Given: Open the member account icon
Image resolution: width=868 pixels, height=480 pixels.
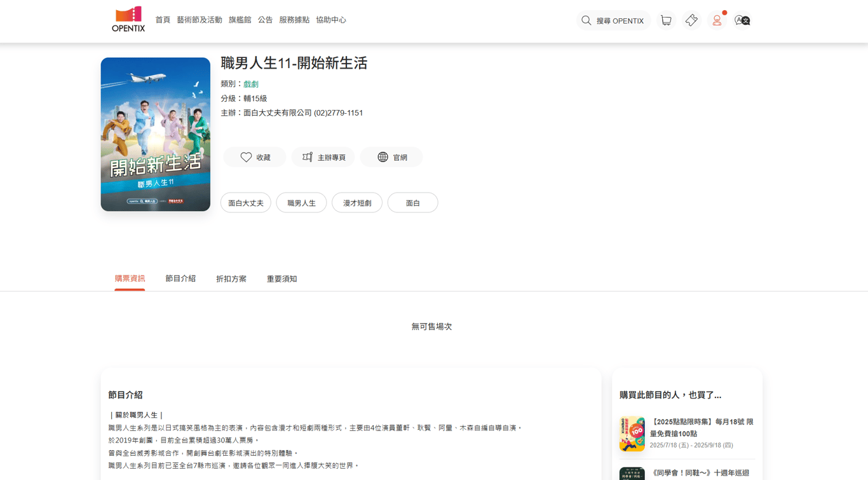Looking at the screenshot, I should (717, 20).
